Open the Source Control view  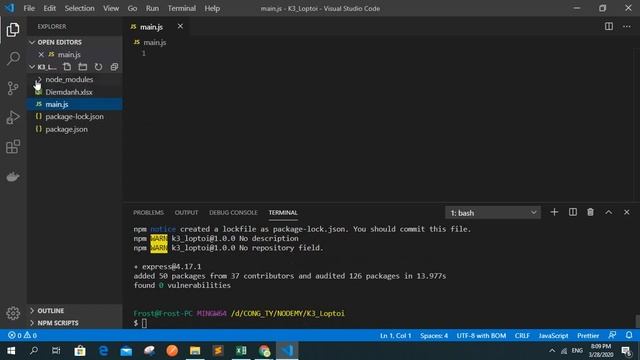point(13,88)
